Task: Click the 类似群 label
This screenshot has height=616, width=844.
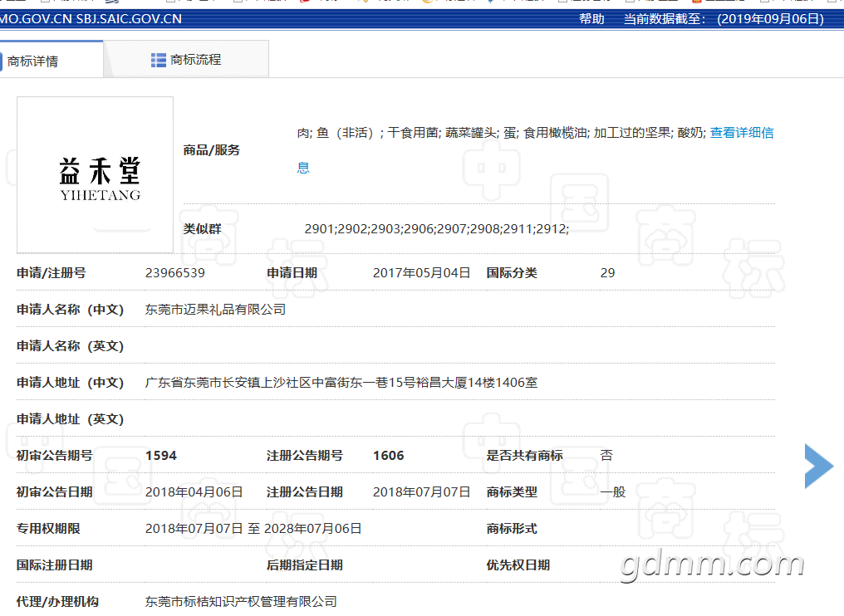Action: [202, 228]
